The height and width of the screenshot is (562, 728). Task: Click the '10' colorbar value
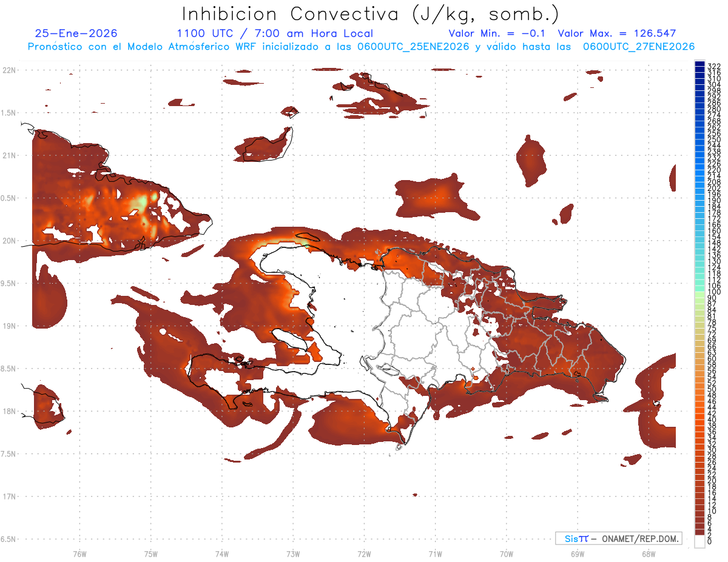click(x=712, y=510)
